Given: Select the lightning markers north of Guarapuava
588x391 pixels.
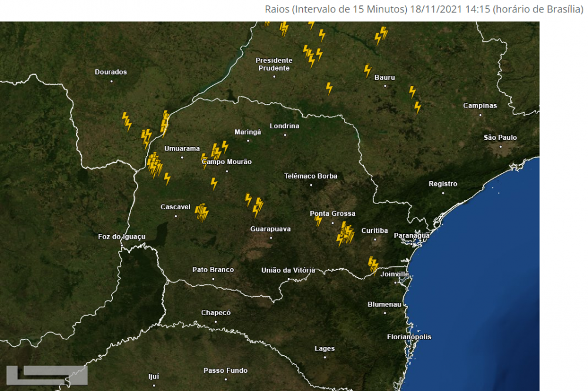Looking at the screenshot, I should [254, 205].
